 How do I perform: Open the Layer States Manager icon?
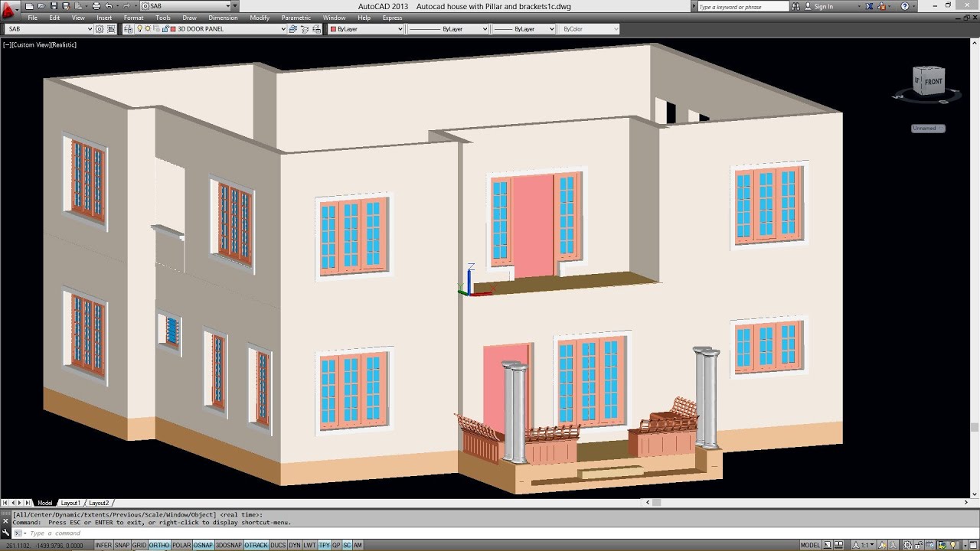click(x=316, y=29)
